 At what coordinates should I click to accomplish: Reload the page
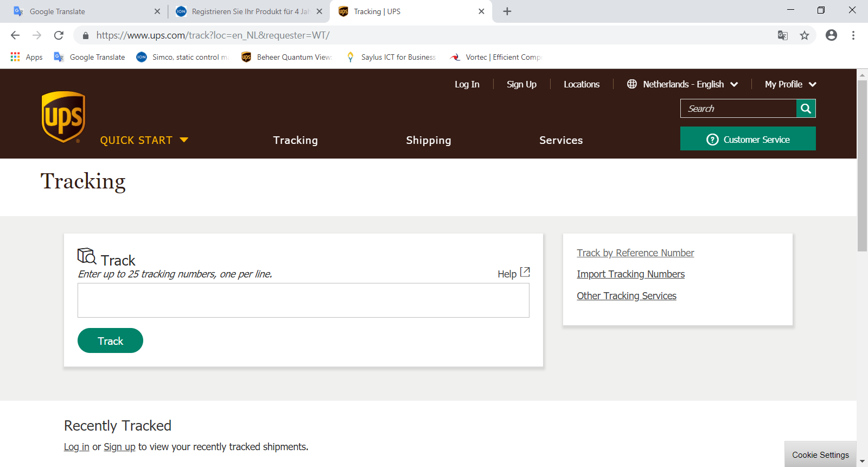click(59, 35)
